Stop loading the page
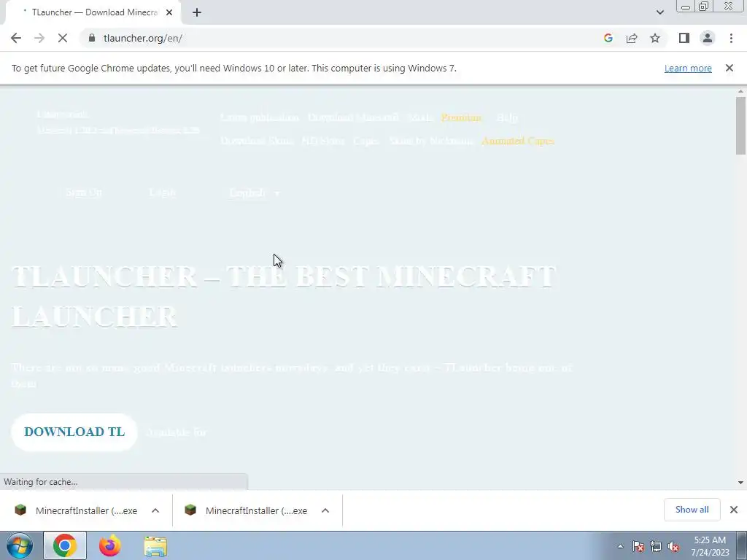The height and width of the screenshot is (560, 747). [x=63, y=38]
